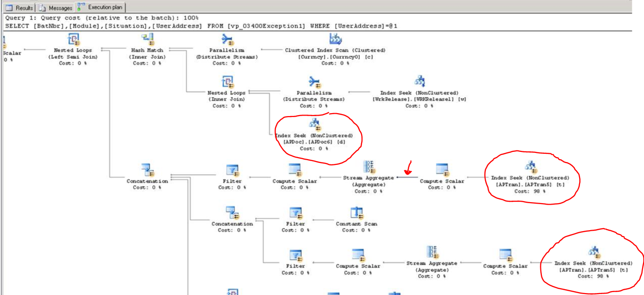This screenshot has height=295, width=644.
Task: Select the Execution plan tab
Action: point(100,8)
